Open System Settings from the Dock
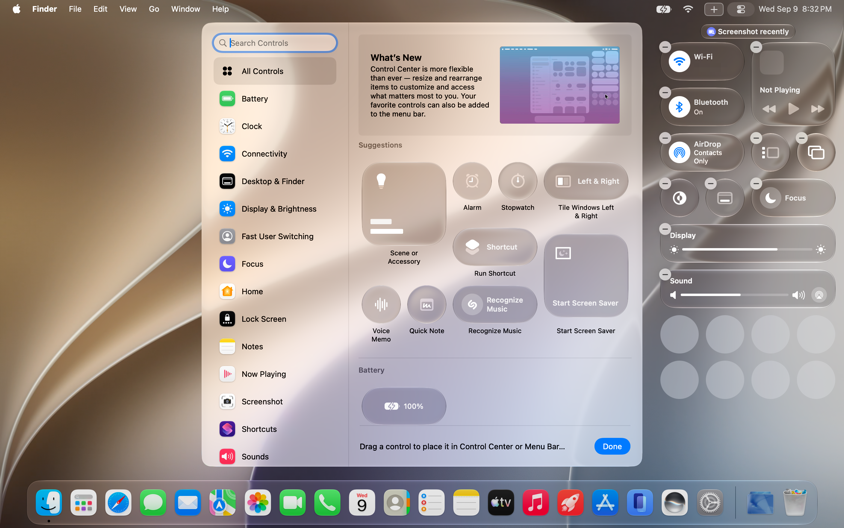Viewport: 844px width, 528px height. coord(709,503)
